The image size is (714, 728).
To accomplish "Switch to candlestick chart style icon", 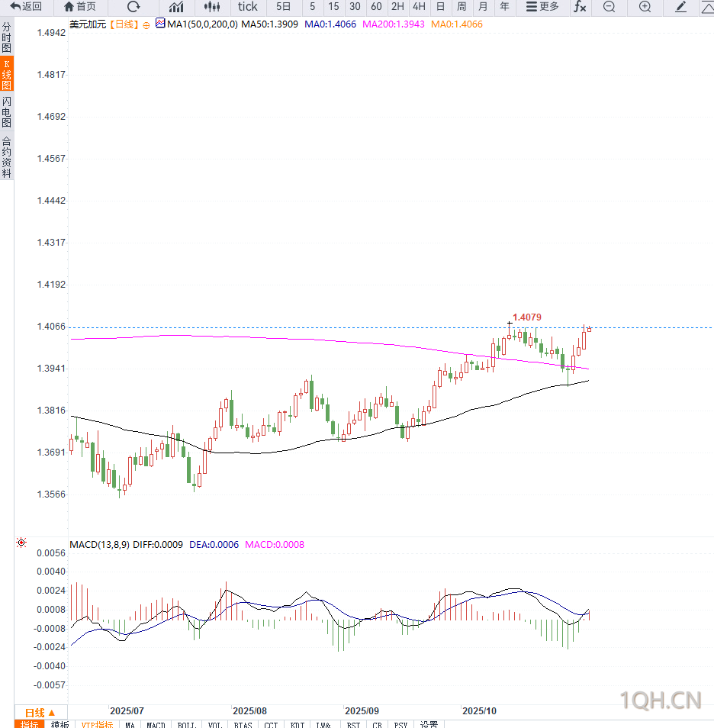I will pyautogui.click(x=212, y=7).
